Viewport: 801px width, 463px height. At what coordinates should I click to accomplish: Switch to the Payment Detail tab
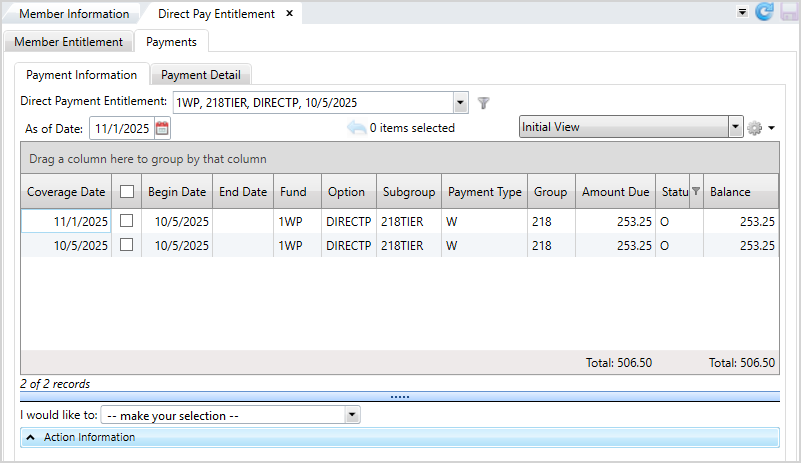coord(200,75)
